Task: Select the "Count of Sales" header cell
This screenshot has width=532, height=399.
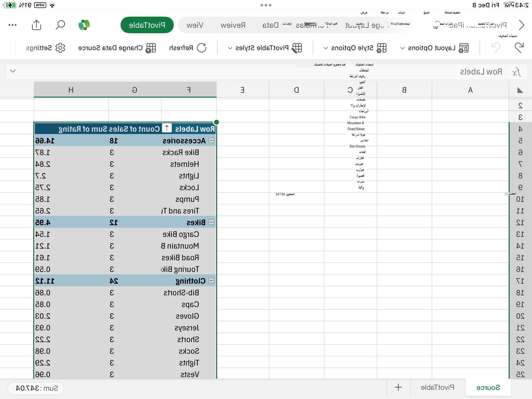Action: [x=135, y=129]
